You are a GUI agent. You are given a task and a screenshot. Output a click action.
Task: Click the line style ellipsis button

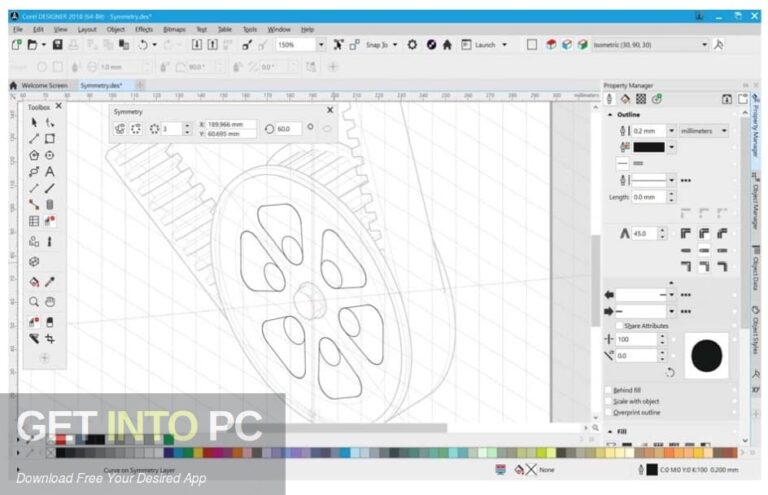[x=686, y=181]
